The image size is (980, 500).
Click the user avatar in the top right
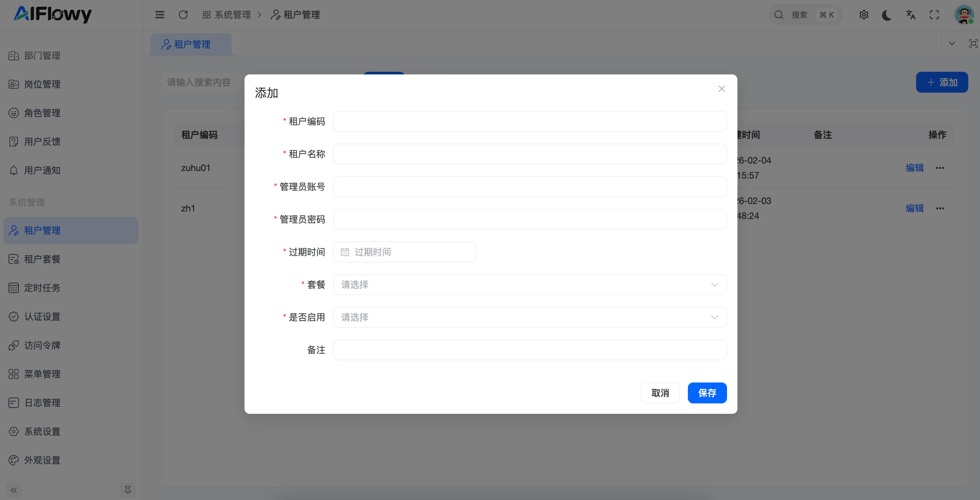[x=964, y=15]
